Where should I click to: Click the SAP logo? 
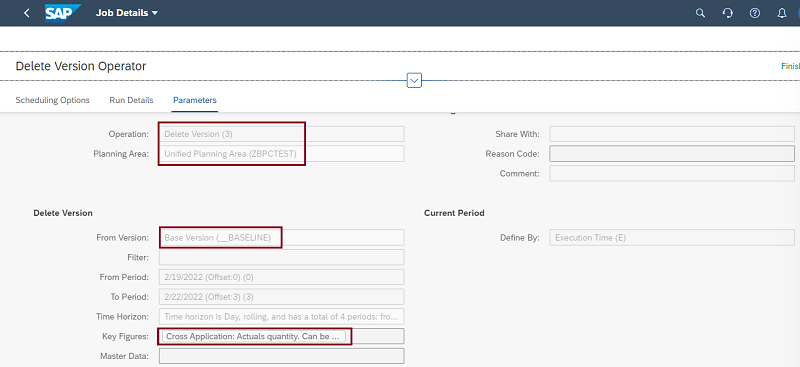63,13
